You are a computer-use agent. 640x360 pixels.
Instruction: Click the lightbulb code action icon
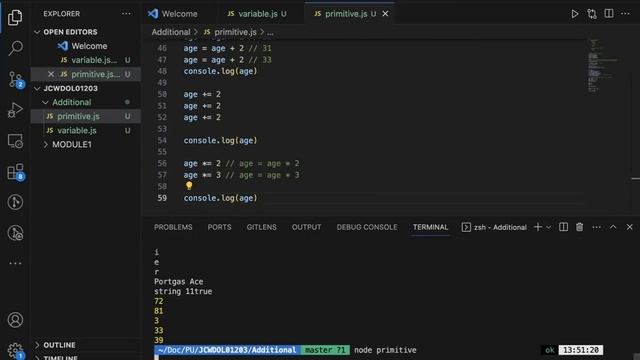point(189,186)
